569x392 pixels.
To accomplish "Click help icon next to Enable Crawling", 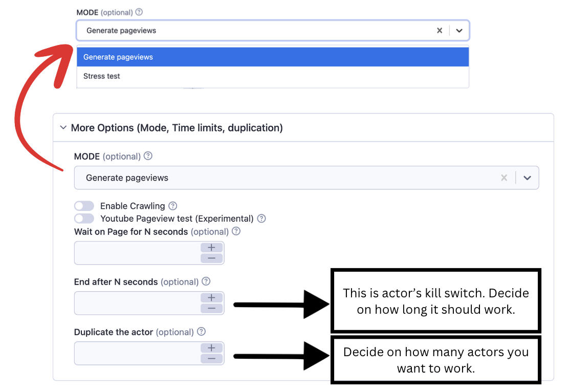I will coord(173,206).
